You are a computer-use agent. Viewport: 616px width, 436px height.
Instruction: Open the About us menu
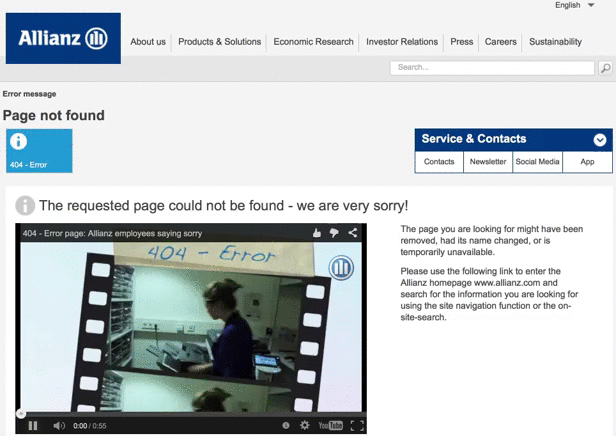pos(148,42)
